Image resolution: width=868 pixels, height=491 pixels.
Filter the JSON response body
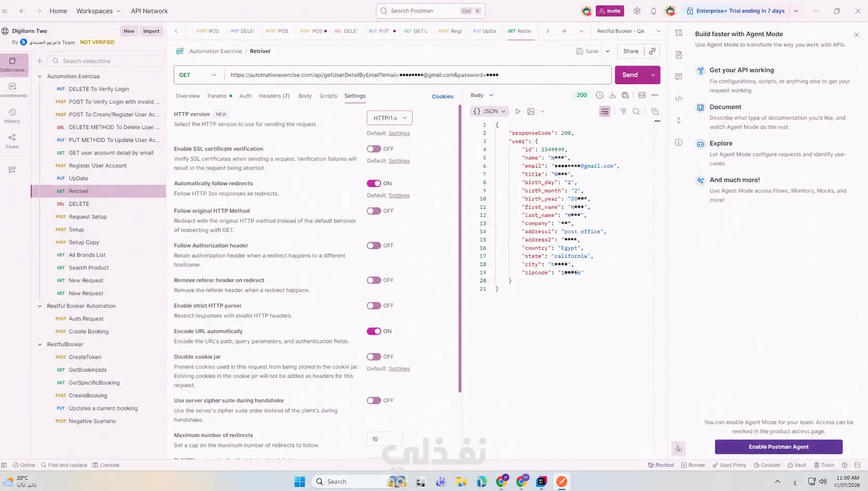coord(623,111)
